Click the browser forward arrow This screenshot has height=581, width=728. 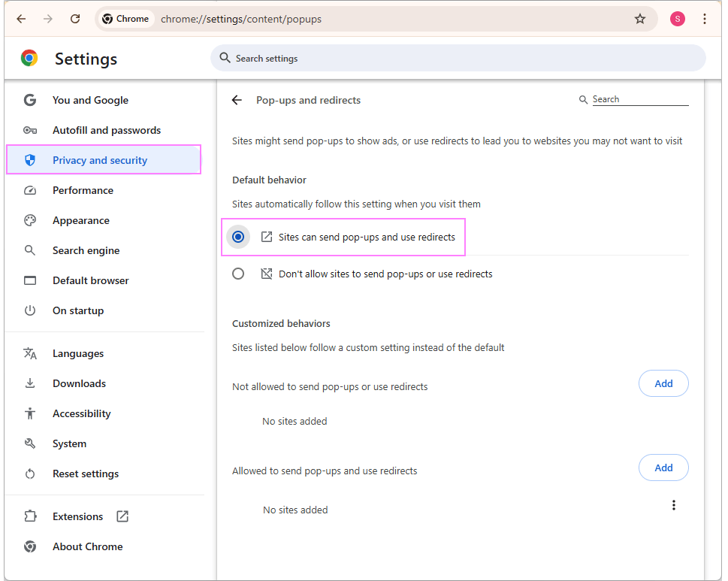(48, 19)
